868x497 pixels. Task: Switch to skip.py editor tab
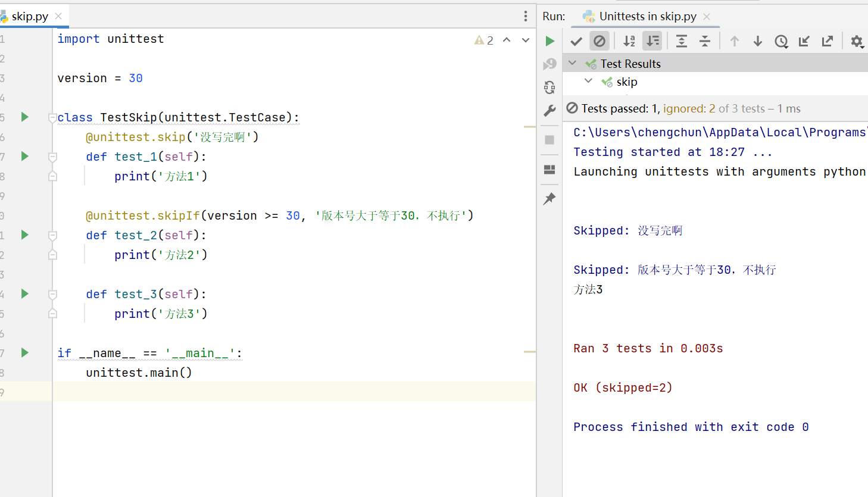coord(30,16)
